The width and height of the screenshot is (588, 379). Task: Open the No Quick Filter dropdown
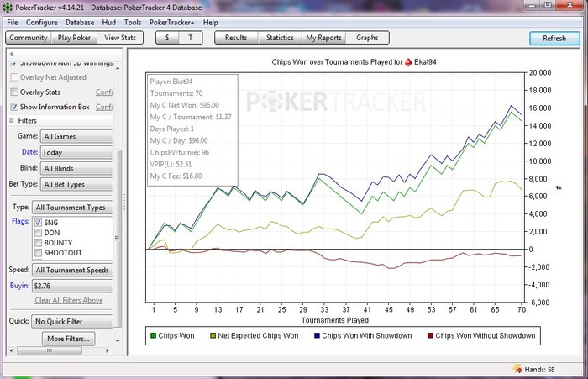[72, 322]
